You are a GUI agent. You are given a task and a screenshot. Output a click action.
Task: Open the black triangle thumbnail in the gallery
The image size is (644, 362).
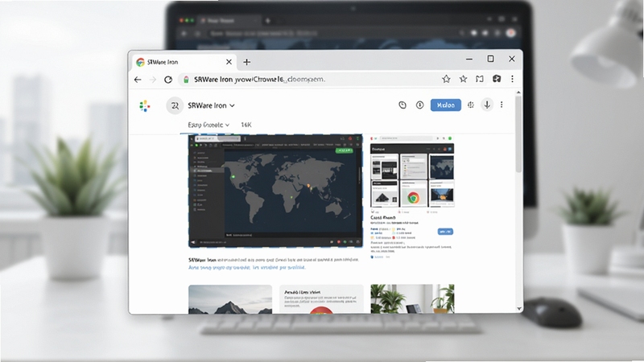[x=385, y=193]
